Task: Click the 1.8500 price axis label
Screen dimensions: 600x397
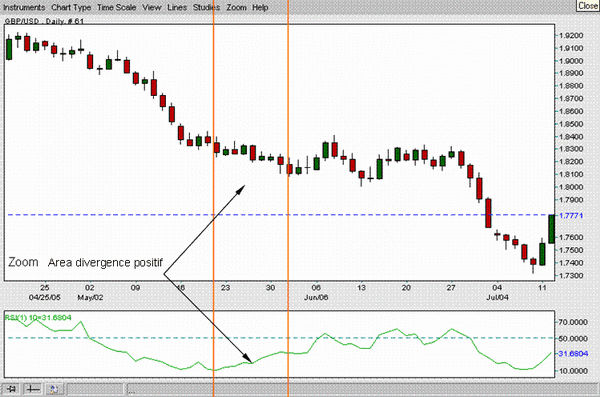Action: coord(571,124)
